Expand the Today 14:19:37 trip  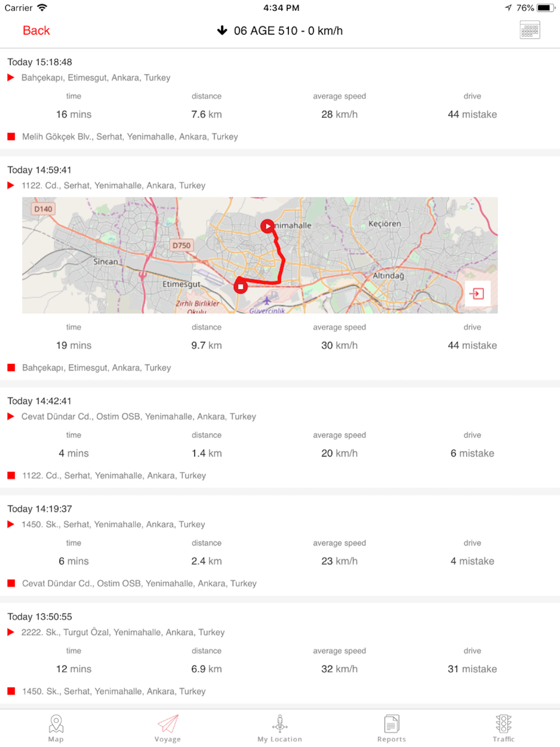click(280, 545)
